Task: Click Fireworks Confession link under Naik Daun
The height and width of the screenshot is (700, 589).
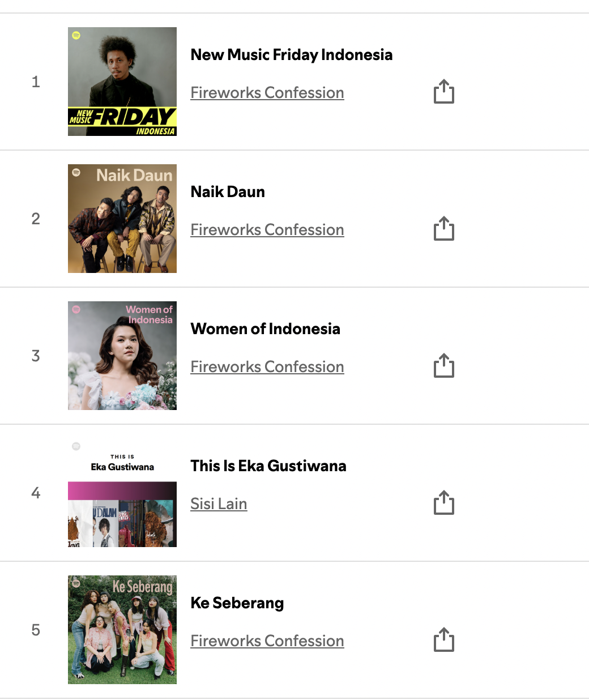Action: point(267,229)
